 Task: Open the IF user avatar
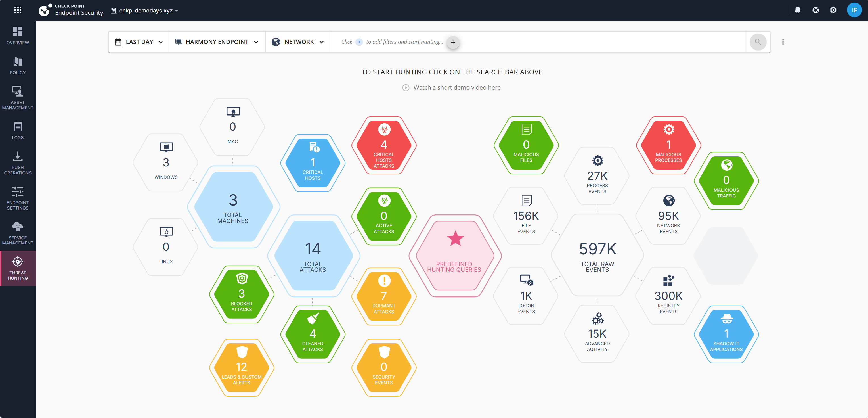point(854,10)
